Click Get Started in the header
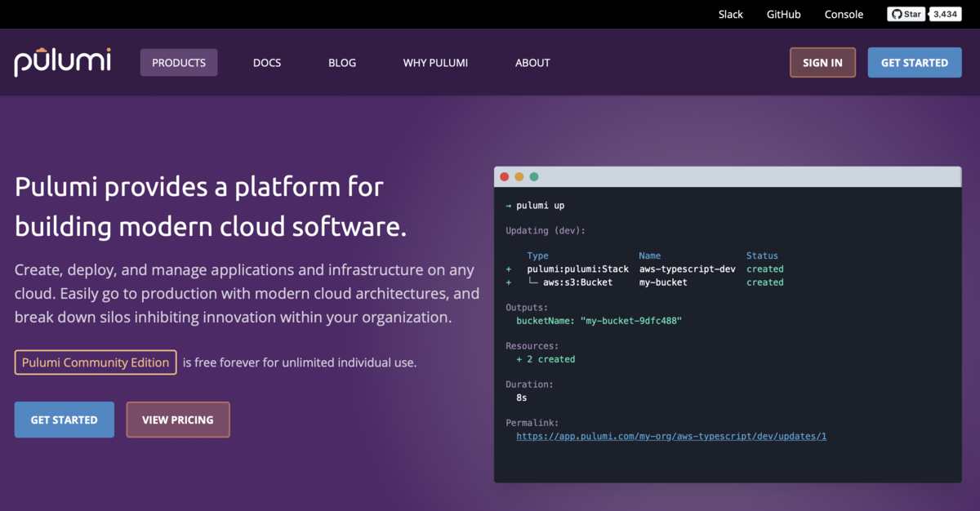The image size is (980, 511). point(915,63)
